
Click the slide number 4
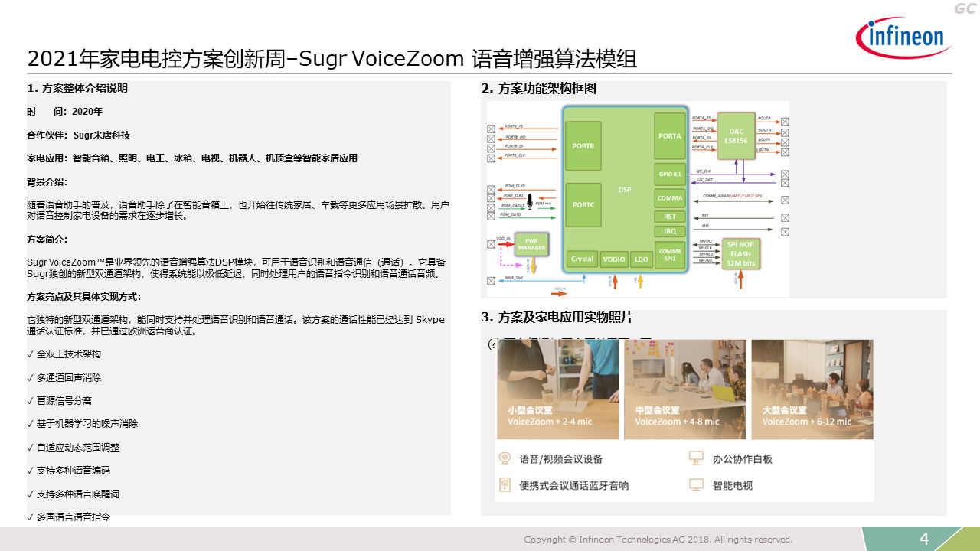[x=924, y=540]
